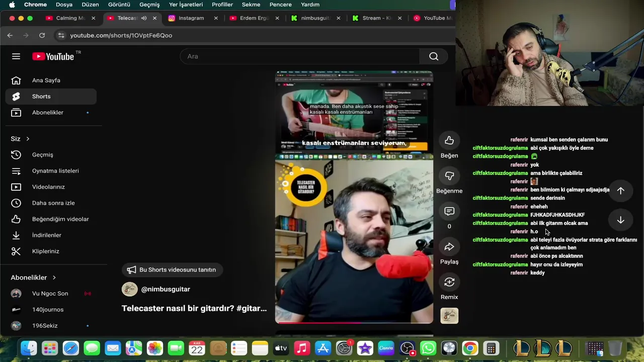This screenshot has width=644, height=362.
Task: Switch to the Instagram tab
Action: pos(191,18)
